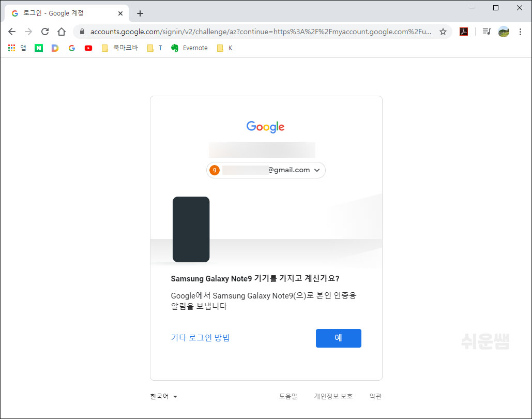Expand the gmail.com account switcher dropdown

click(x=266, y=170)
